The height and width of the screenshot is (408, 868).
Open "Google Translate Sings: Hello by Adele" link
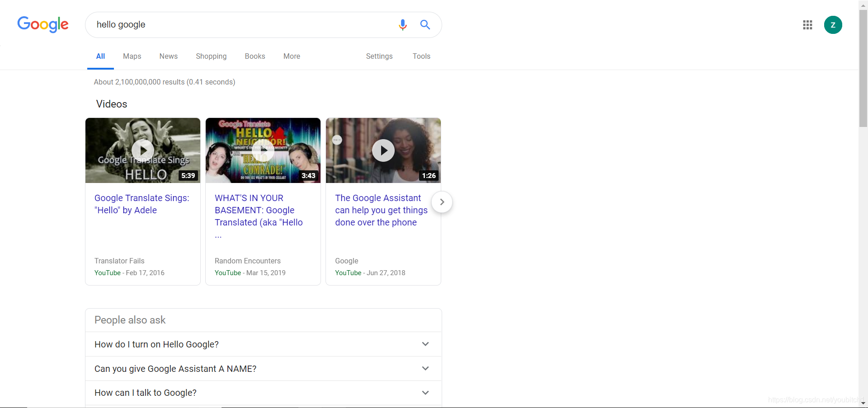142,204
